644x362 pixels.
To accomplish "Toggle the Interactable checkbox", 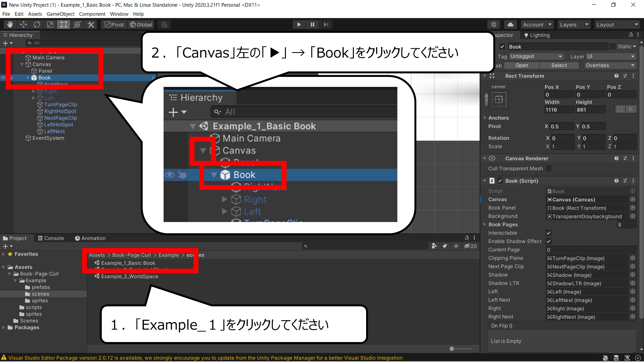I will (x=549, y=233).
